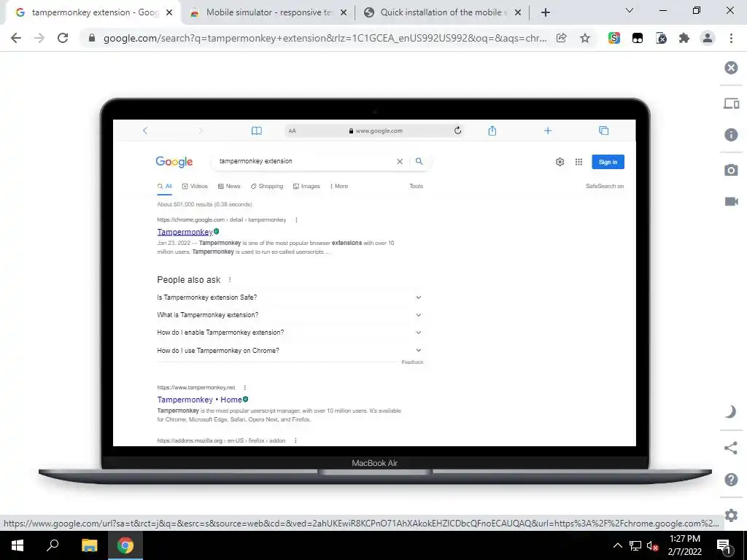Image resolution: width=747 pixels, height=560 pixels.
Task: Open the Tampermonkey Chrome store result link
Action: click(185, 232)
